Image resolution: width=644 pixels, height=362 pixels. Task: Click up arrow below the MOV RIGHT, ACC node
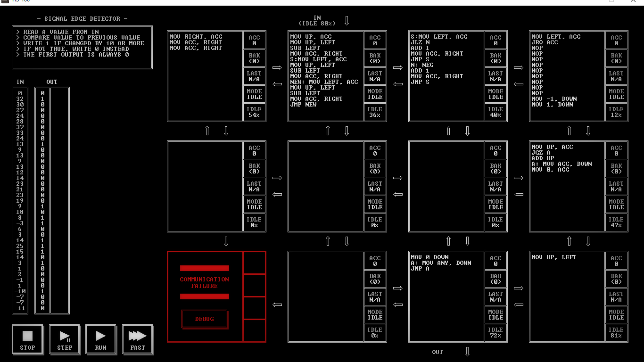tap(207, 131)
